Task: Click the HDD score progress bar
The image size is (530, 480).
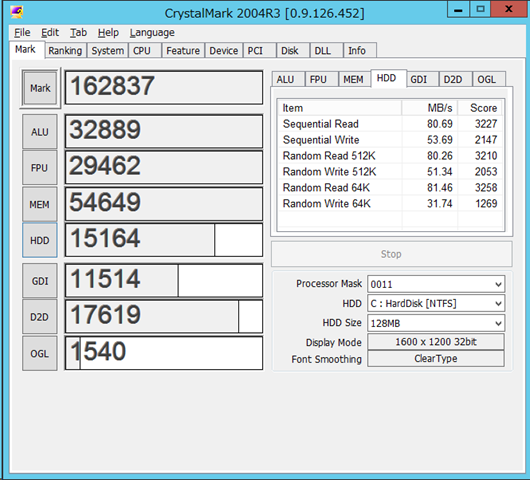Action: click(x=164, y=240)
